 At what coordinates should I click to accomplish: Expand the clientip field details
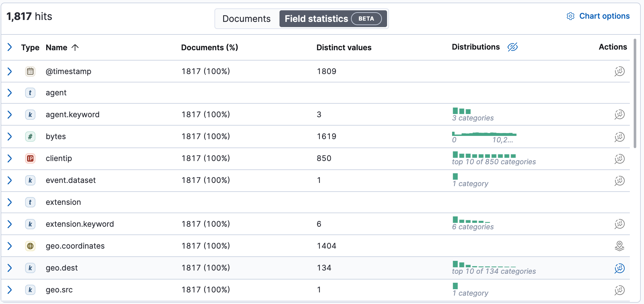tap(10, 158)
